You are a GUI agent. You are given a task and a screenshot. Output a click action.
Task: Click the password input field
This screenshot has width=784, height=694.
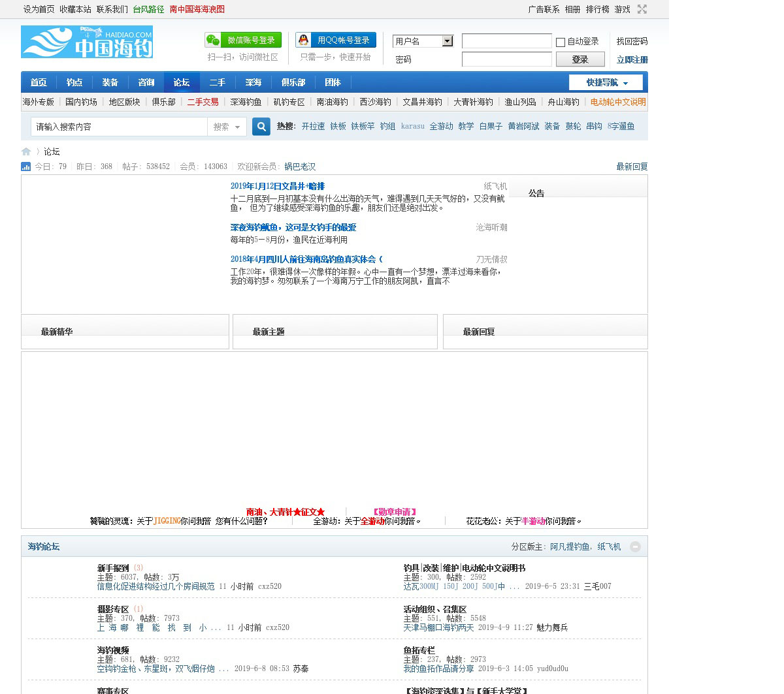(507, 59)
